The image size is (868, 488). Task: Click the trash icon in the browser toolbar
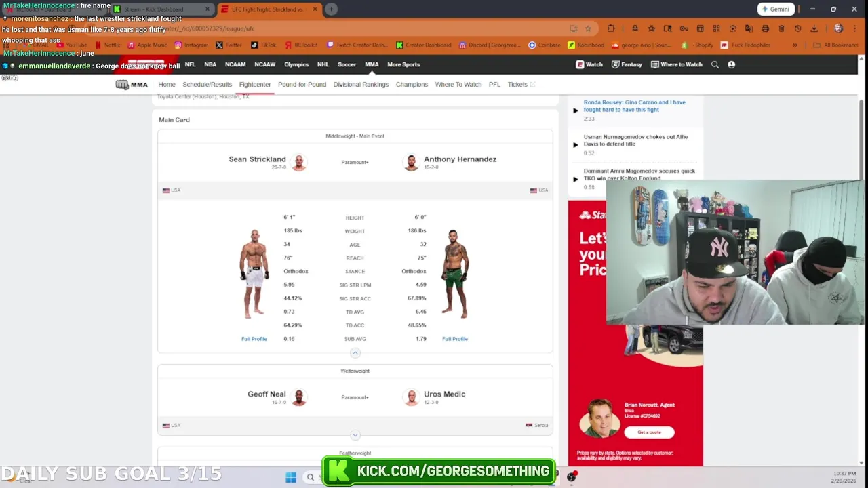click(781, 28)
